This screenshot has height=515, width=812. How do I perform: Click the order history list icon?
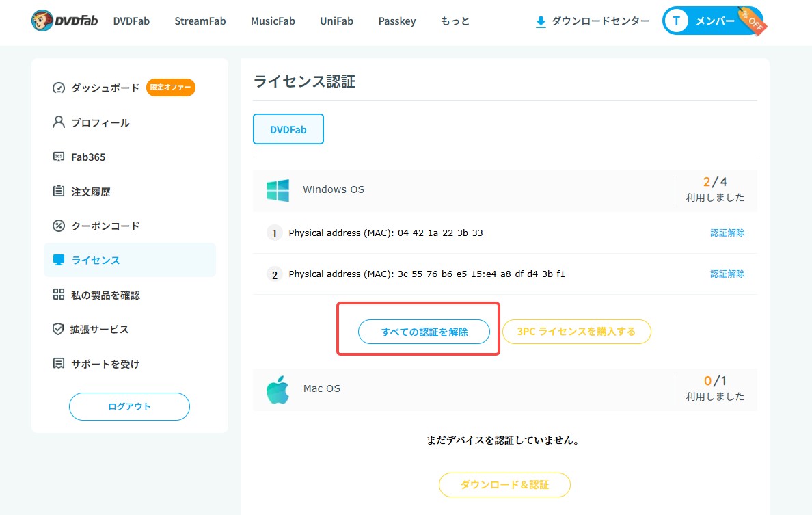pyautogui.click(x=59, y=192)
